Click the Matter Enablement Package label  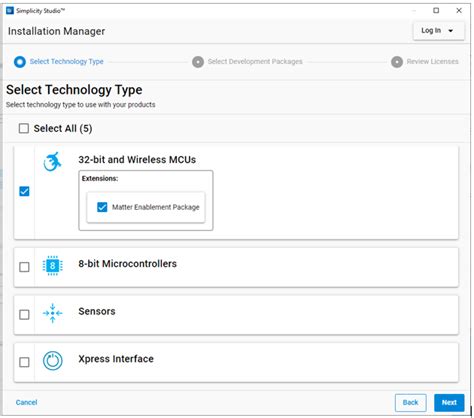[x=156, y=207]
